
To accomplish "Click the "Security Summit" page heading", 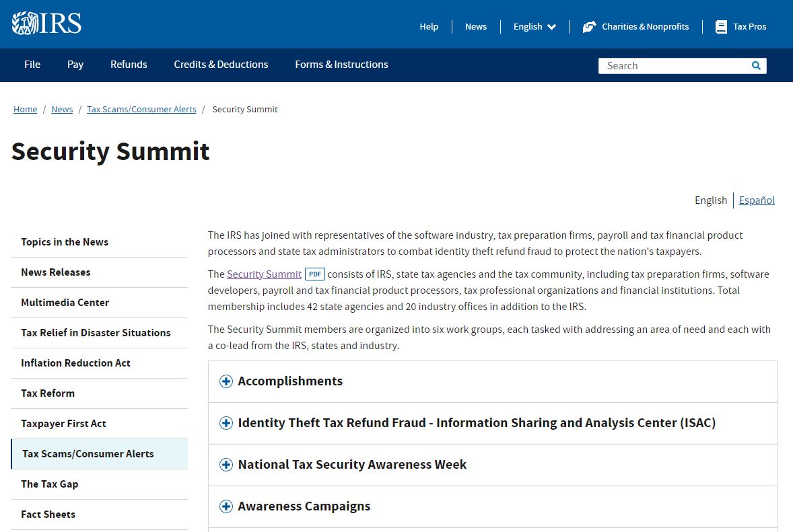I will (x=110, y=151).
